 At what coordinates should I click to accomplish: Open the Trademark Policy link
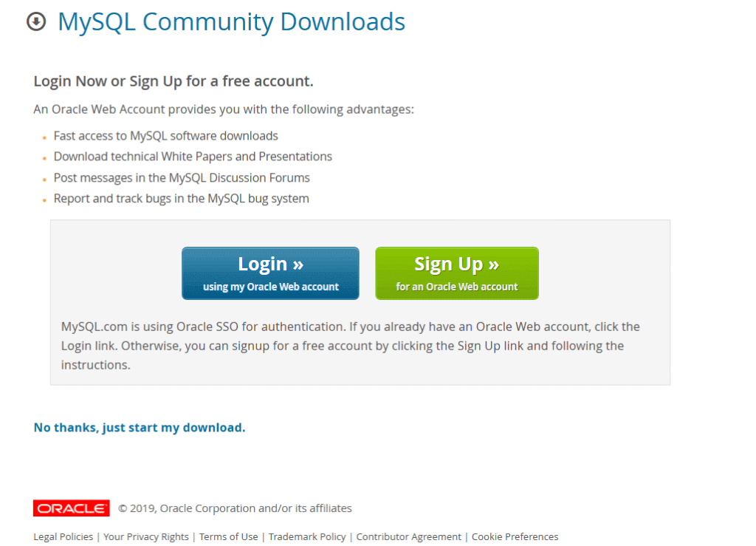(307, 537)
